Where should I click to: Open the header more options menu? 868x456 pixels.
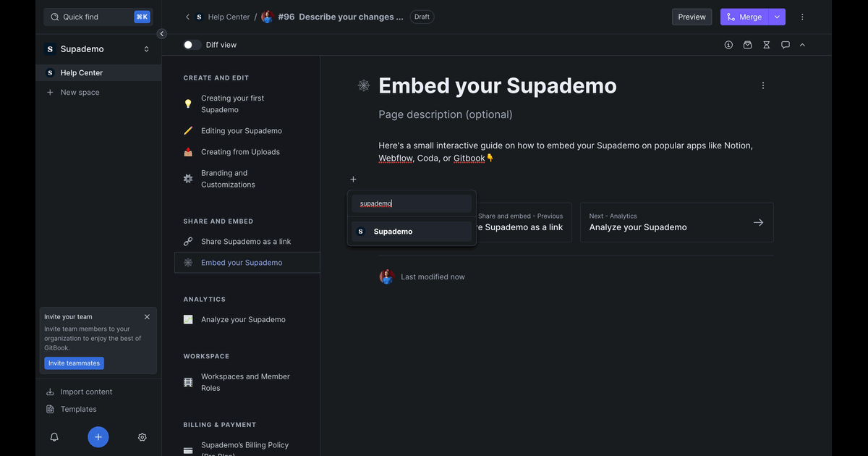[x=802, y=17]
